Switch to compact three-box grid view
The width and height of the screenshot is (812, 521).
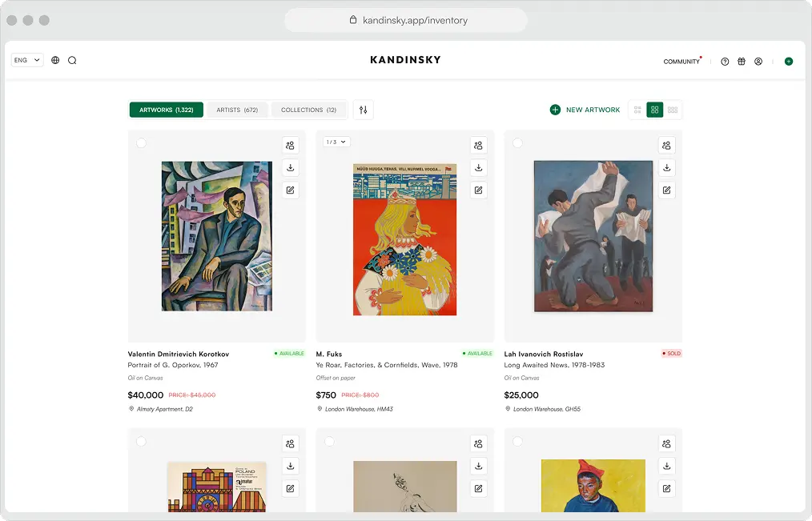click(x=673, y=110)
